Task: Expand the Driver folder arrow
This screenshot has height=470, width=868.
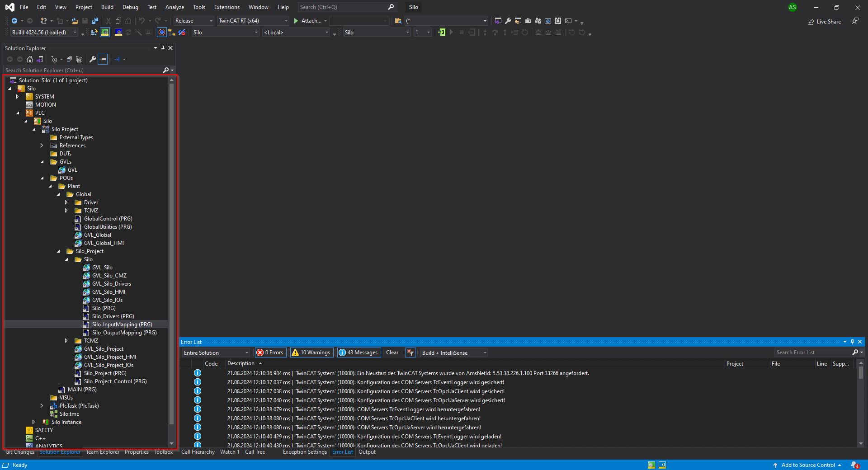Action: [x=66, y=202]
